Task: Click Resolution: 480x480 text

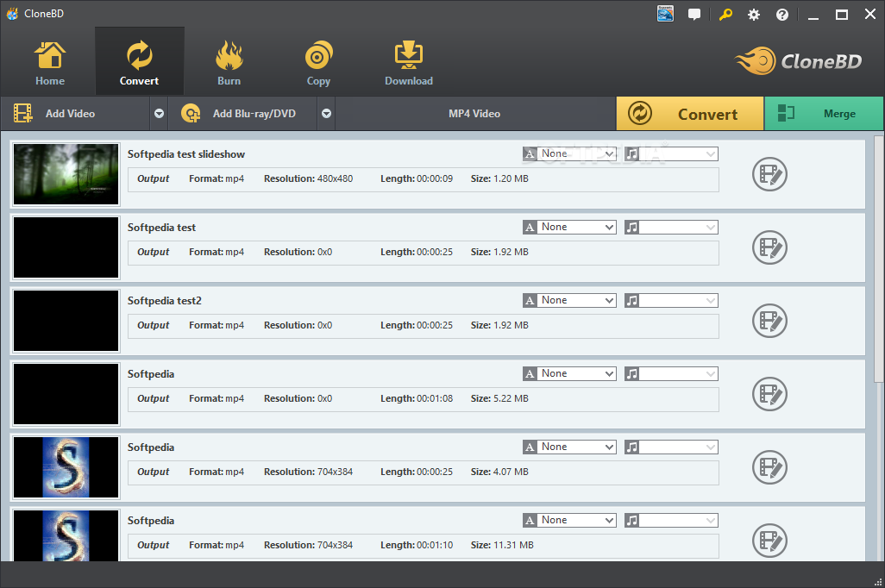Action: tap(308, 178)
